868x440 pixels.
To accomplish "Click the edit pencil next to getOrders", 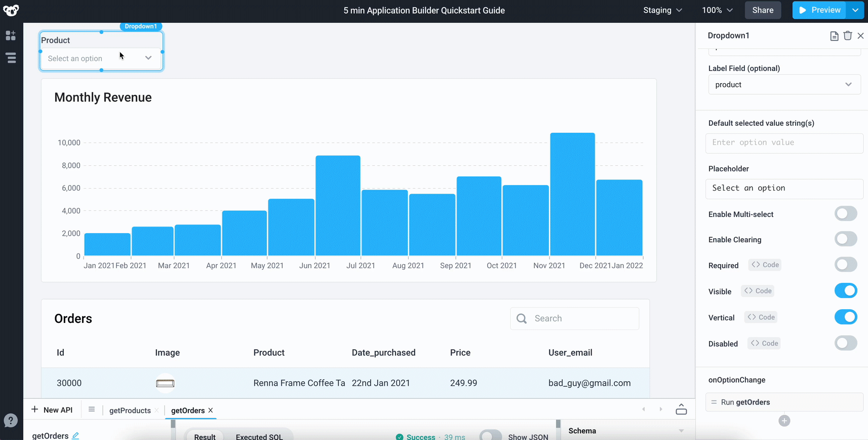I will (75, 435).
